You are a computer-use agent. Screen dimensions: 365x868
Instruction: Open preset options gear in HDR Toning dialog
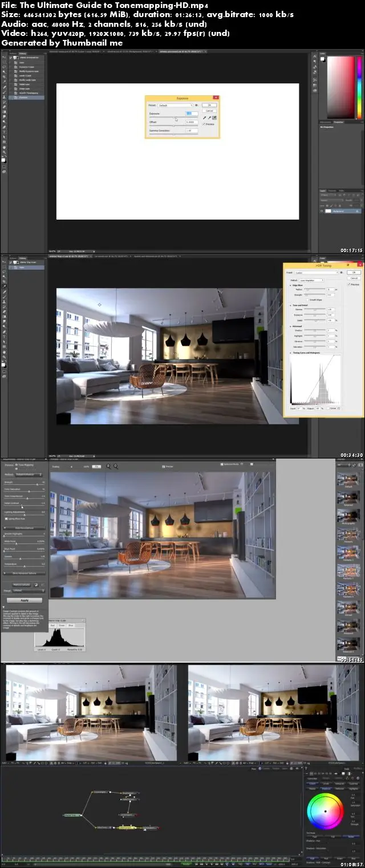(342, 273)
